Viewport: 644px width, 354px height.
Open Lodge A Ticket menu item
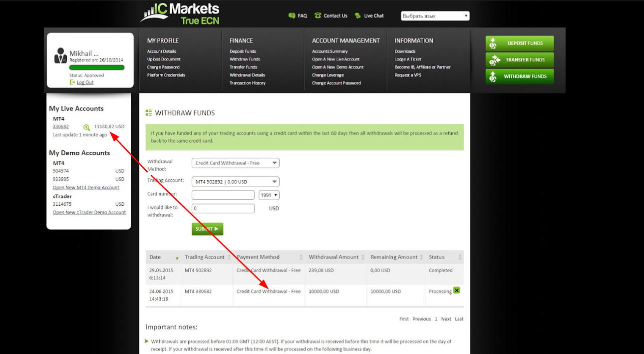click(408, 59)
